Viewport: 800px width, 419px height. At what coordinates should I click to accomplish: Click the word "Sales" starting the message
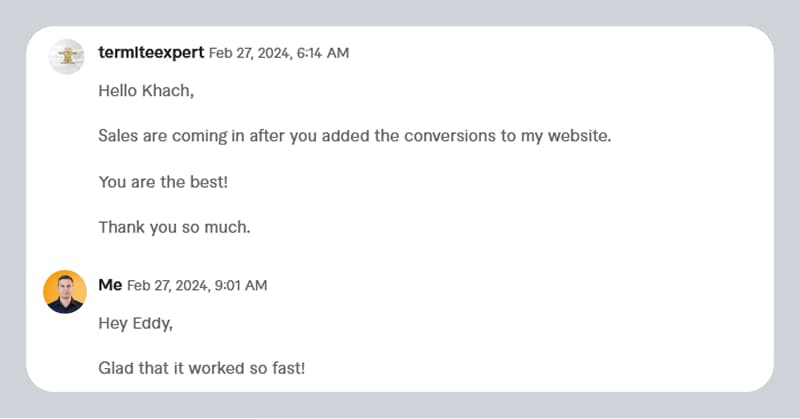click(118, 135)
